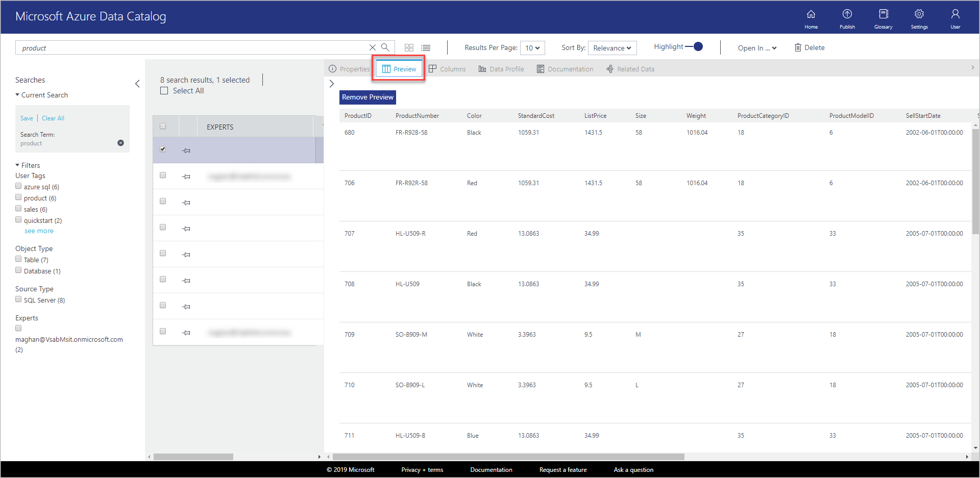Show more user tags
980x478 pixels.
pos(39,231)
